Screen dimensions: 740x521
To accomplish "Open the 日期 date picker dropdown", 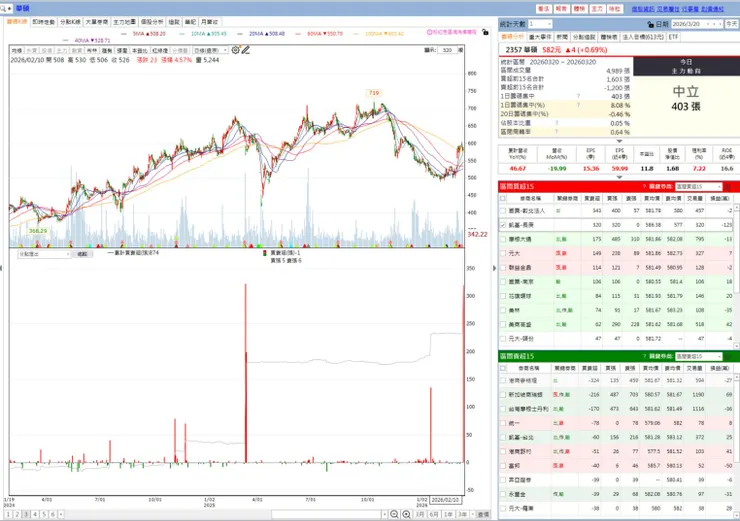I will (x=708, y=24).
